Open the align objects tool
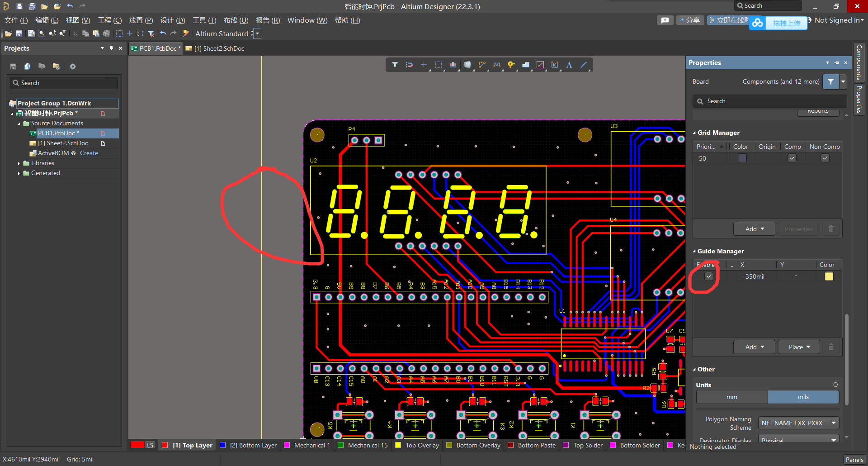 [453, 65]
